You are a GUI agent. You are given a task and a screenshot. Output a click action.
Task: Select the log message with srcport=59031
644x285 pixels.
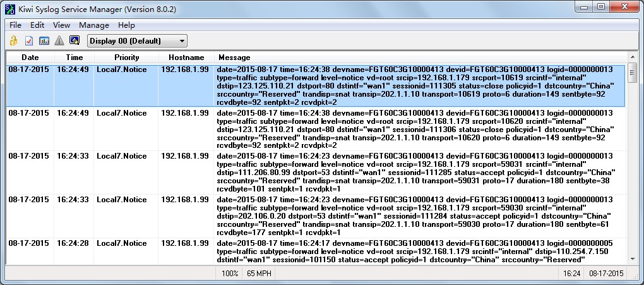point(415,173)
